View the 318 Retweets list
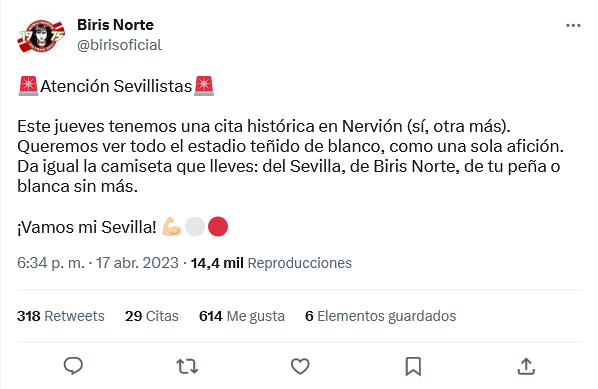The image size is (598, 389). [61, 316]
